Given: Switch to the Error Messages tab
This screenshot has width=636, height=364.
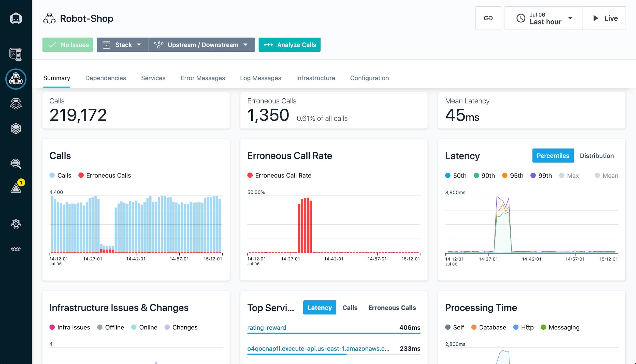Looking at the screenshot, I should point(203,78).
